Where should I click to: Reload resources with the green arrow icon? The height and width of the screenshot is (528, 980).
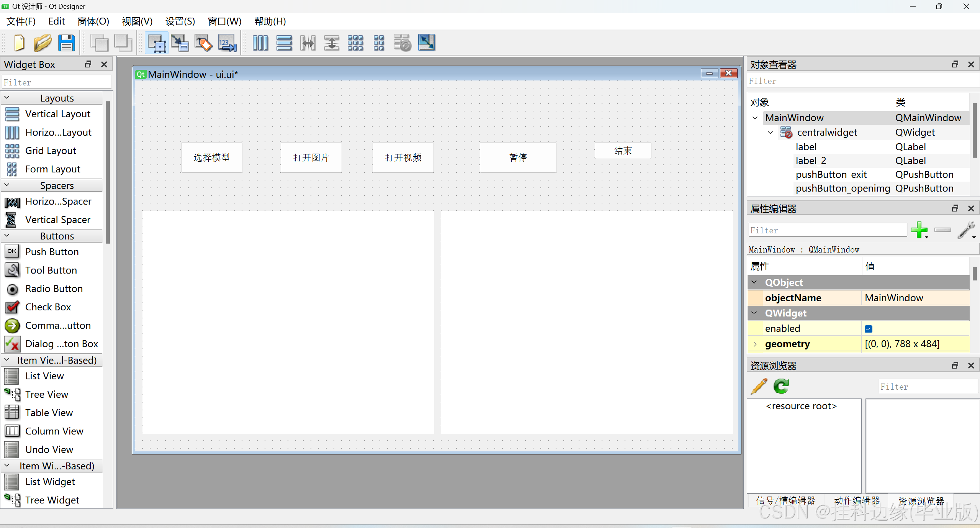click(781, 386)
